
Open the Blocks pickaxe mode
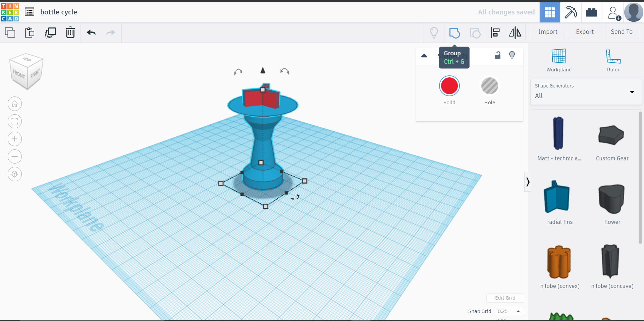click(571, 12)
